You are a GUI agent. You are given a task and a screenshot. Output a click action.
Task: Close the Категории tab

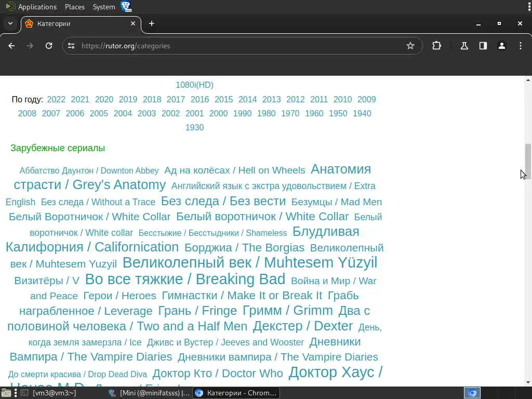pos(133,23)
